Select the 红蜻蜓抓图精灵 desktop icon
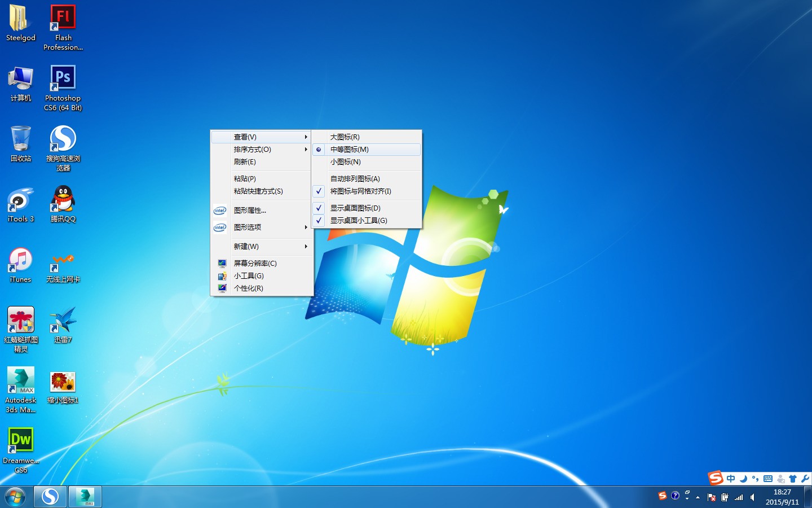812x508 pixels. tap(20, 330)
